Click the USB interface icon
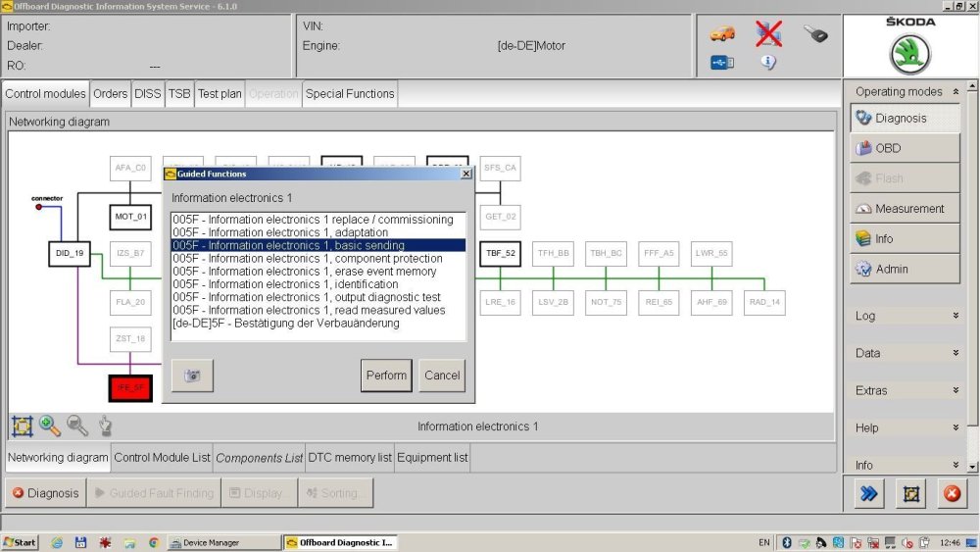This screenshot has height=552, width=980. click(x=722, y=63)
